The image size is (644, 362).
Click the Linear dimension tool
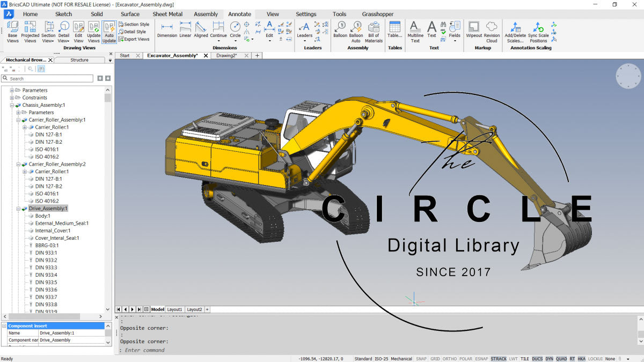(185, 29)
